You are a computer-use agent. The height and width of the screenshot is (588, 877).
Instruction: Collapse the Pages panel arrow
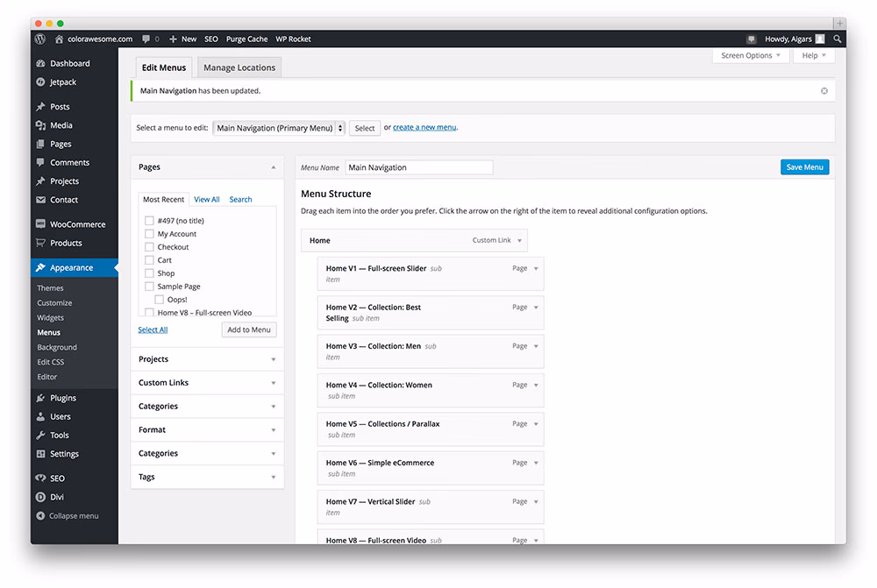pos(274,167)
